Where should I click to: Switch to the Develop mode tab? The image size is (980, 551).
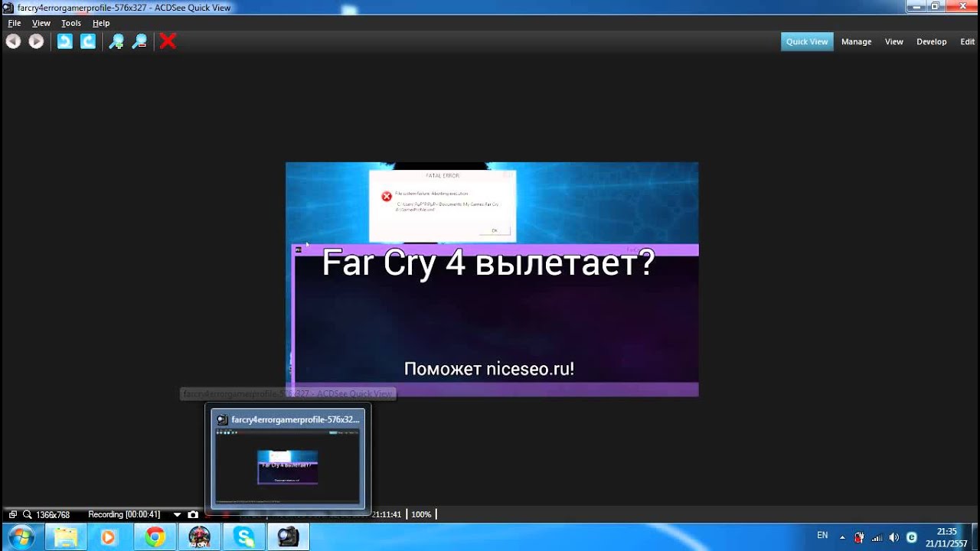pyautogui.click(x=932, y=41)
